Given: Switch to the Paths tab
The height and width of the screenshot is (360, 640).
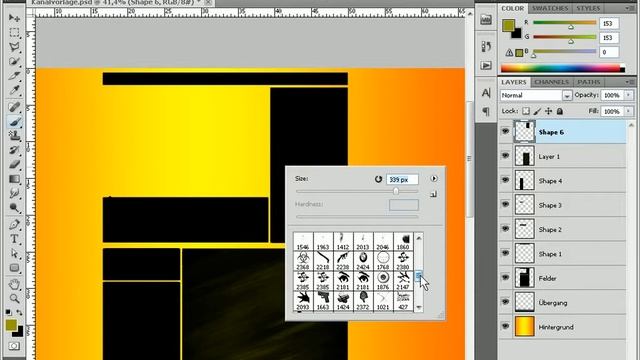Looking at the screenshot, I should pos(589,82).
